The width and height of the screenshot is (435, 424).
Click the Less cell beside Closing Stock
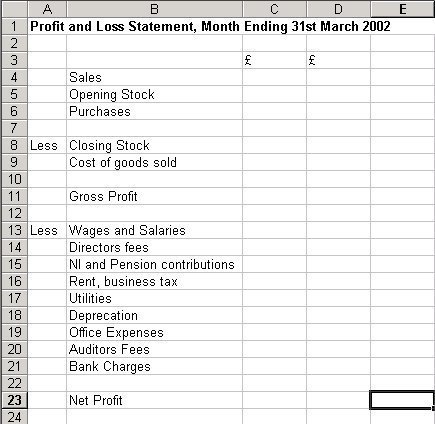coord(47,145)
